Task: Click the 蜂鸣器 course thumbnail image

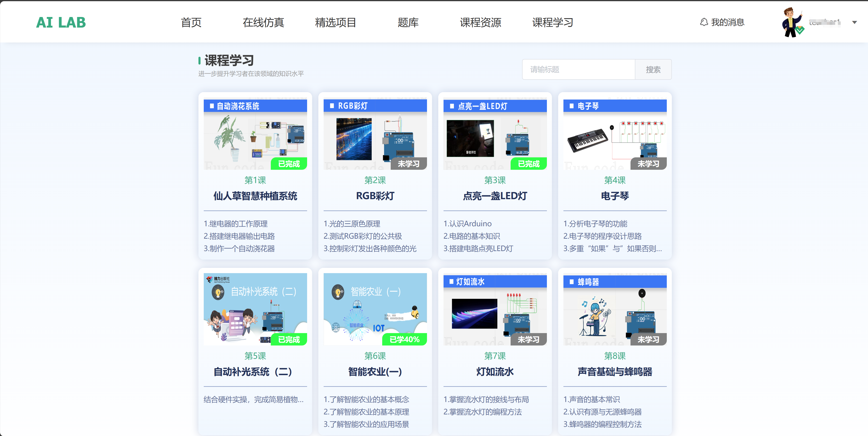Action: (x=615, y=310)
